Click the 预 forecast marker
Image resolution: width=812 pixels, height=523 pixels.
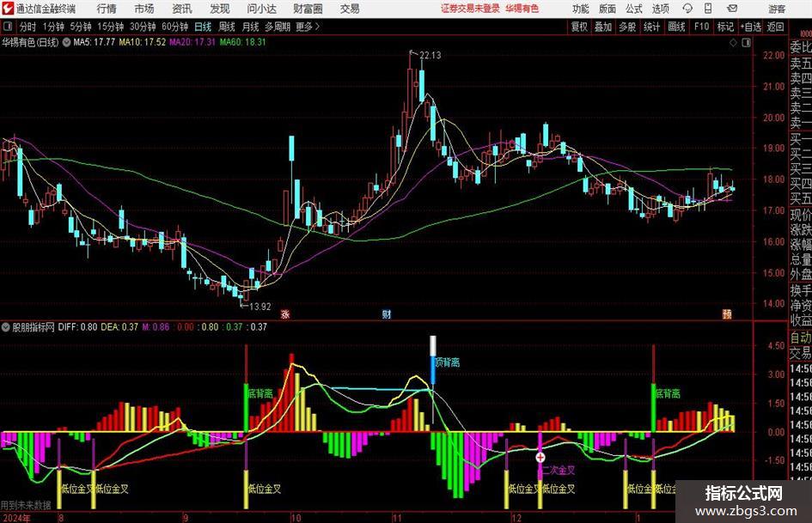(727, 313)
